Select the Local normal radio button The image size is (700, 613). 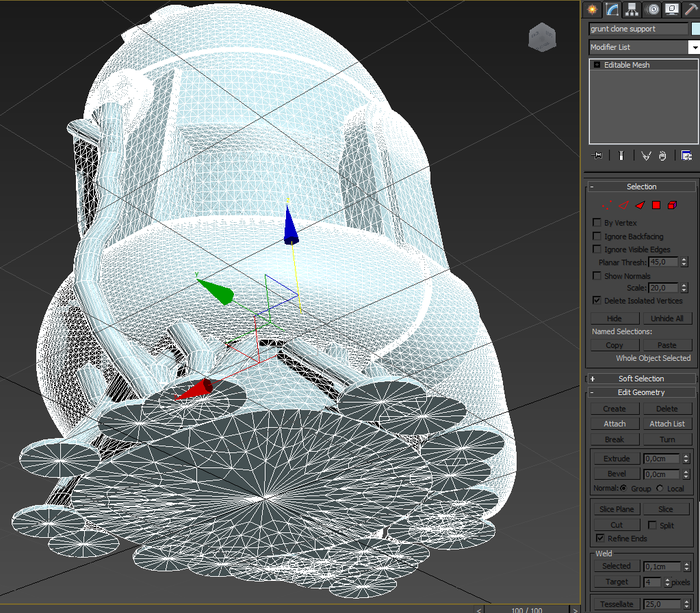(x=660, y=488)
